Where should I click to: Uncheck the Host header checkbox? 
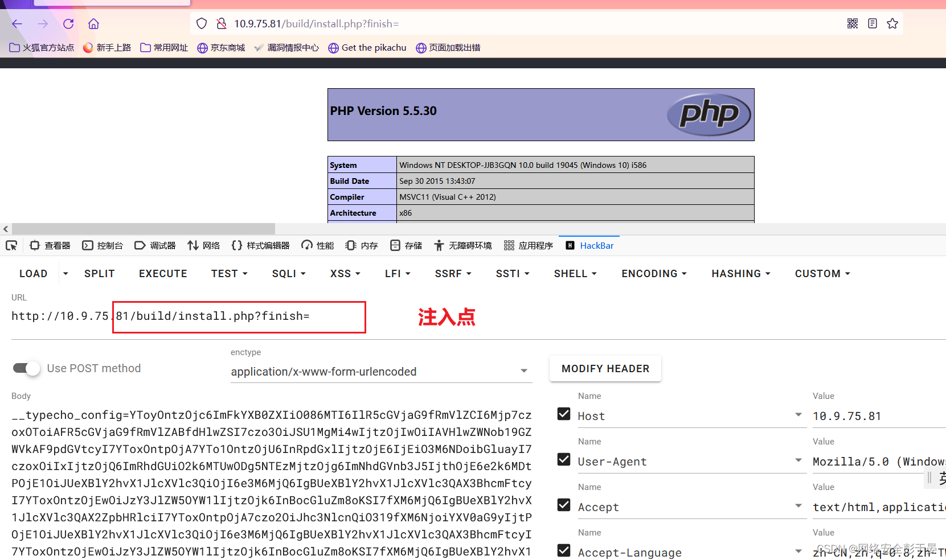pyautogui.click(x=564, y=414)
